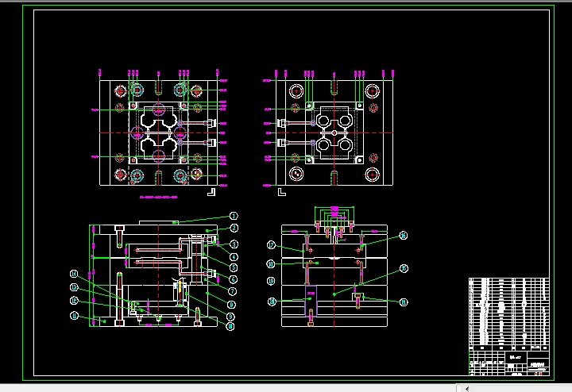This screenshot has height=392, width=572.
Task: Select part balloon number 19
Action: (x=271, y=281)
